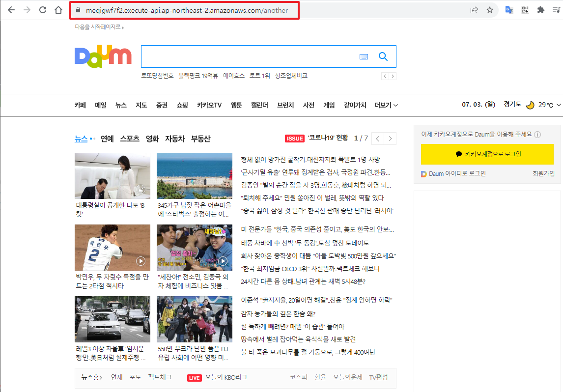The height and width of the screenshot is (392, 563).
Task: Click 카카오계정으로 로그인 yellow button
Action: [x=487, y=154]
